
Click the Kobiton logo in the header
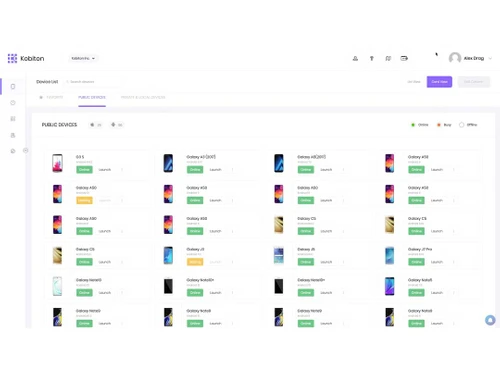pyautogui.click(x=26, y=58)
